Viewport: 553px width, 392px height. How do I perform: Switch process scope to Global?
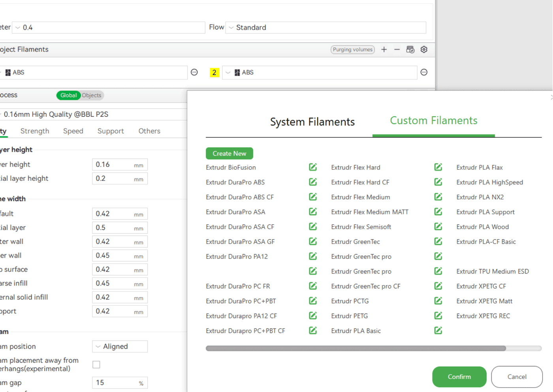click(69, 95)
